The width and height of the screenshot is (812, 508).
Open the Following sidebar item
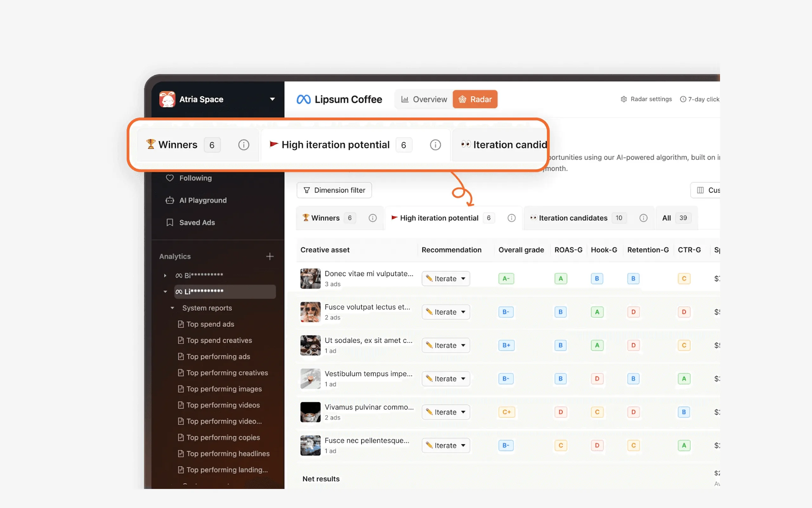(x=195, y=178)
